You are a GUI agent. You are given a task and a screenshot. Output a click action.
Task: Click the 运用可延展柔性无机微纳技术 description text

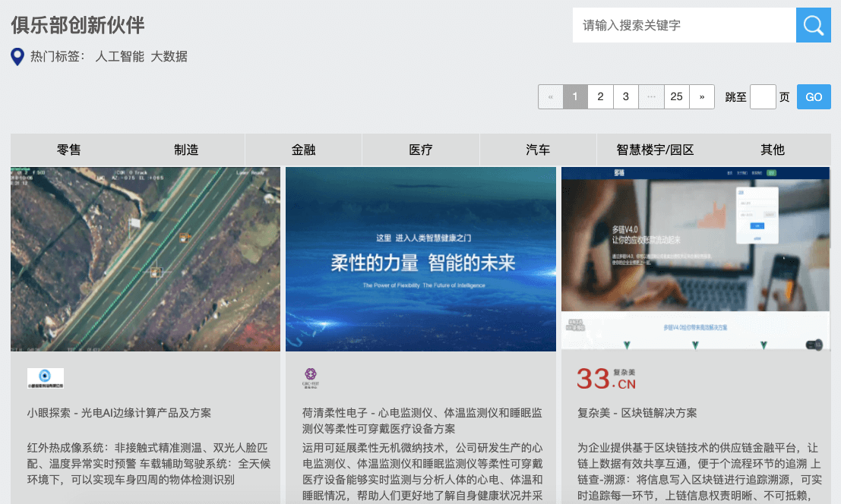(422, 471)
